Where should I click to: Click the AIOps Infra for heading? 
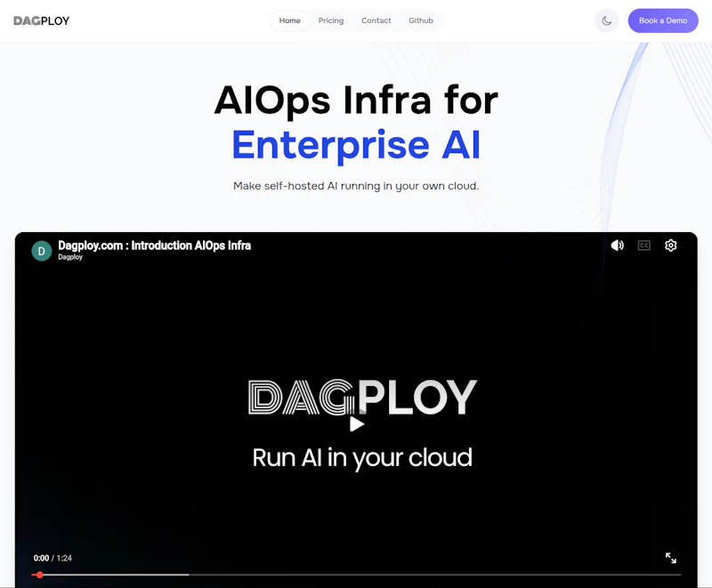click(x=356, y=101)
